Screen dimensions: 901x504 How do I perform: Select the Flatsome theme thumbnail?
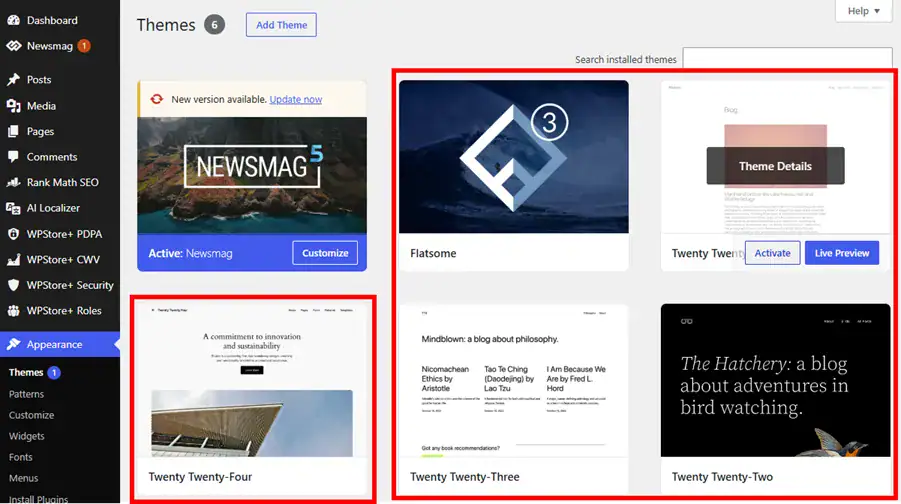pos(514,157)
